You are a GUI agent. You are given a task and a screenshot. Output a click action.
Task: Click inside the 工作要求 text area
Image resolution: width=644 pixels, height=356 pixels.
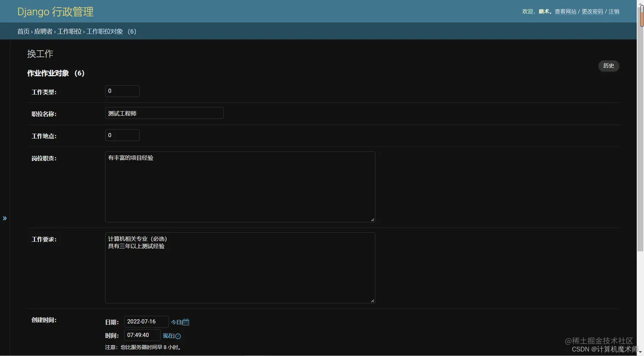tap(240, 268)
